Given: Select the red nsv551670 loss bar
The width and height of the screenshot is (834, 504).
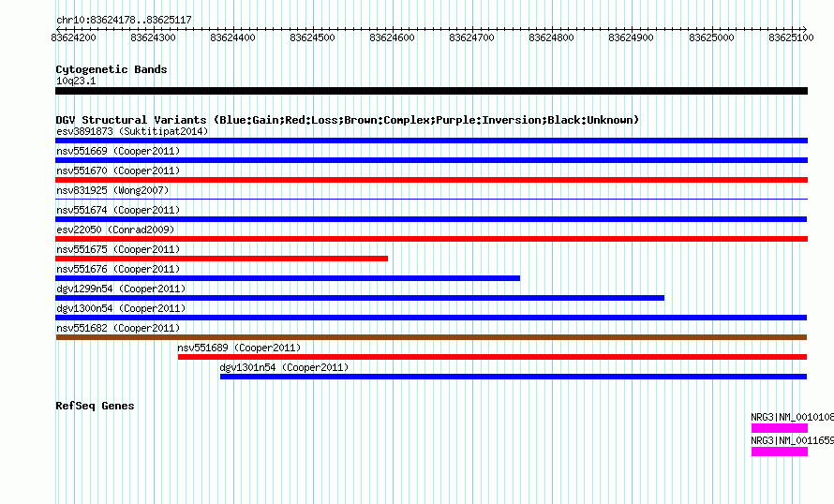Looking at the screenshot, I should [431, 180].
